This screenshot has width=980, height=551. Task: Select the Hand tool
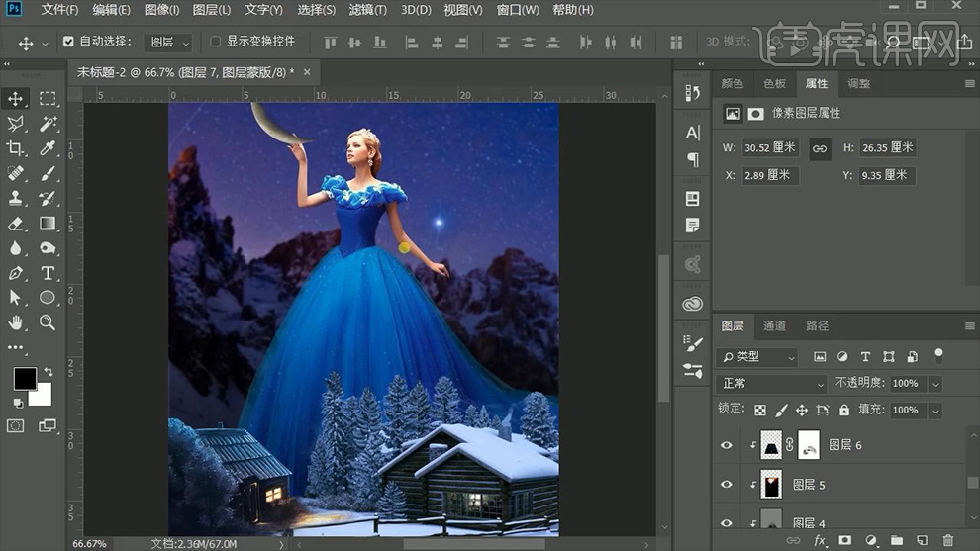click(16, 322)
